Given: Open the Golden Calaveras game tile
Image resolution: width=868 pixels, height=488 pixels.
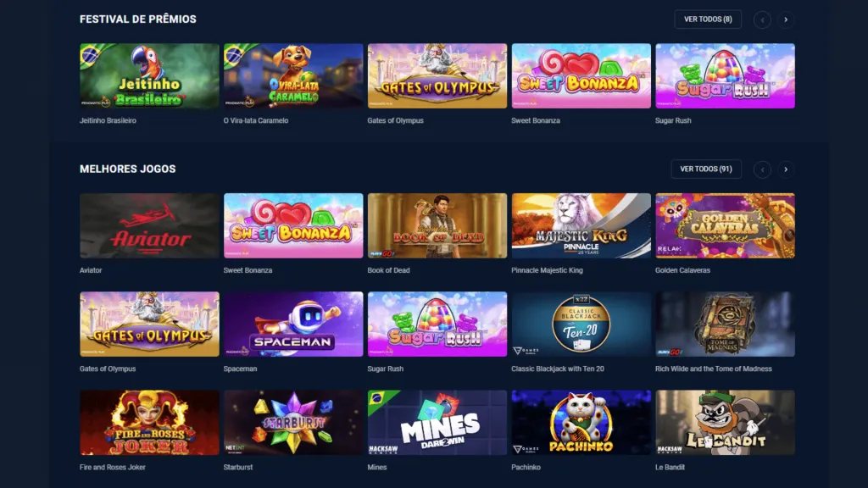Looking at the screenshot, I should click(726, 225).
